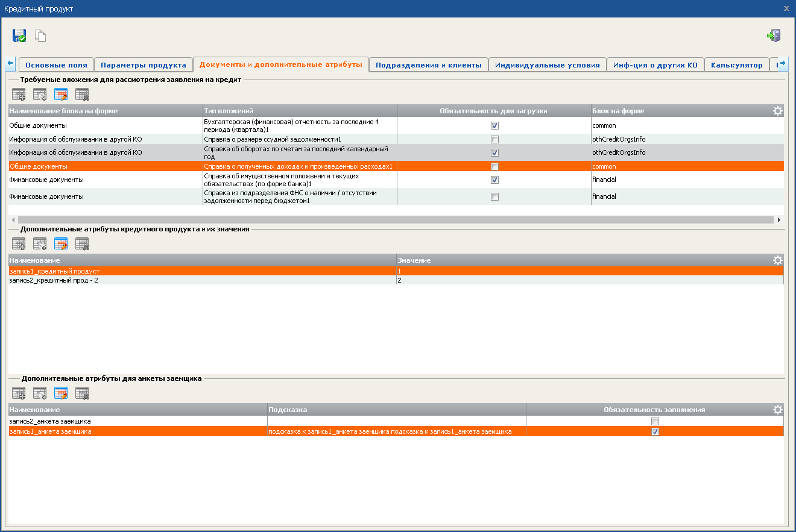Click the save credit product icon
Viewport: 796px width, 532px height.
(x=19, y=36)
